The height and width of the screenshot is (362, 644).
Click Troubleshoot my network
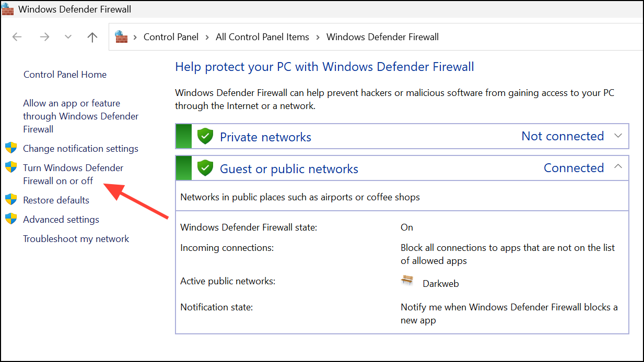pyautogui.click(x=76, y=238)
